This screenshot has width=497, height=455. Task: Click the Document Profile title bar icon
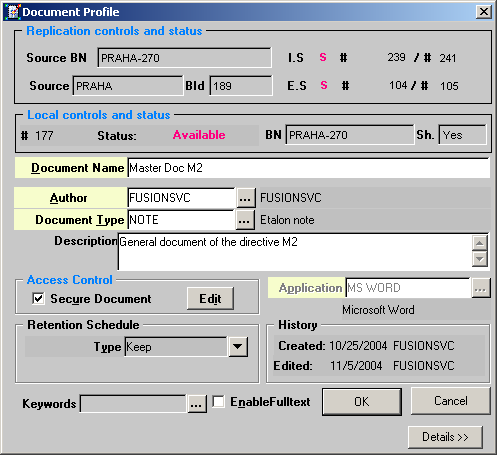(x=13, y=12)
